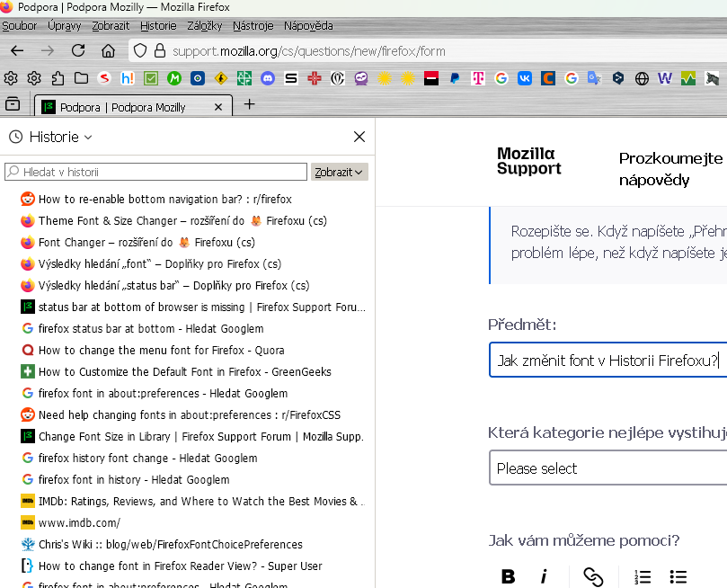727x588 pixels.
Task: Click the 'Hledat v historii' search field
Action: 157,172
